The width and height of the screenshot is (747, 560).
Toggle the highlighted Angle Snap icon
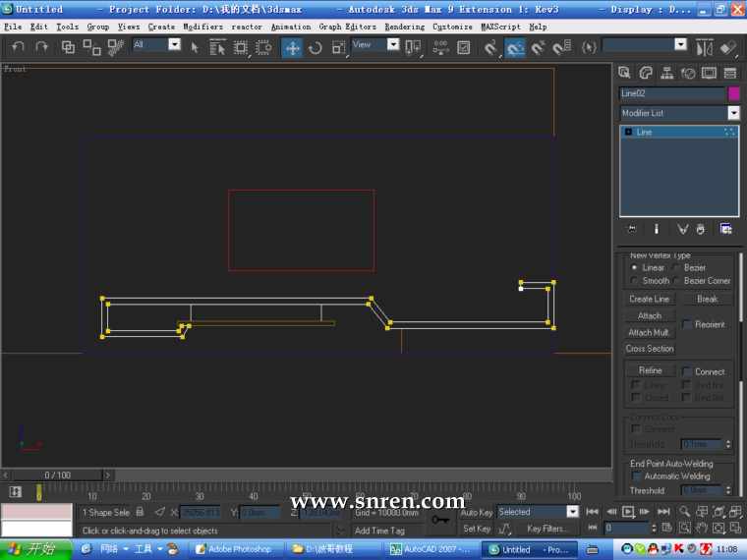click(x=514, y=47)
